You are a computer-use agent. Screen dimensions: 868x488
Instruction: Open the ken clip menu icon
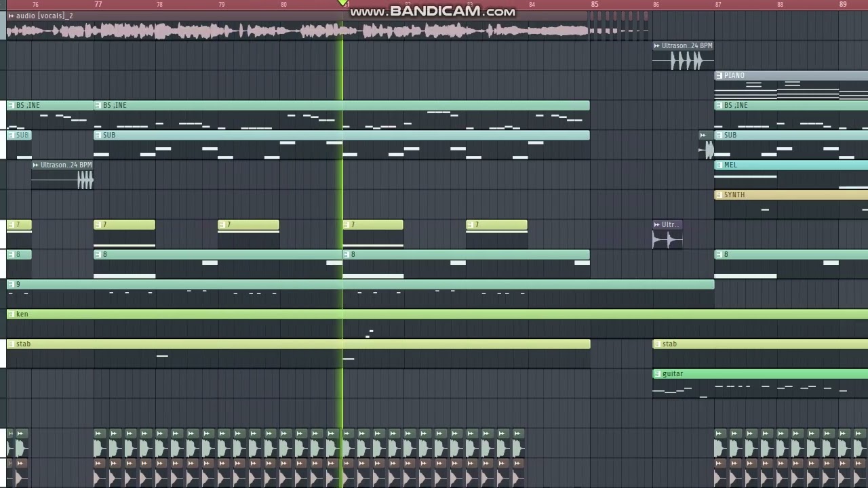point(11,314)
